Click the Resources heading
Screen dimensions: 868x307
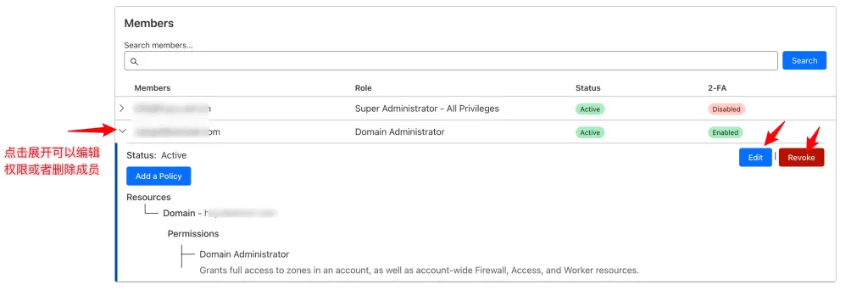148,198
